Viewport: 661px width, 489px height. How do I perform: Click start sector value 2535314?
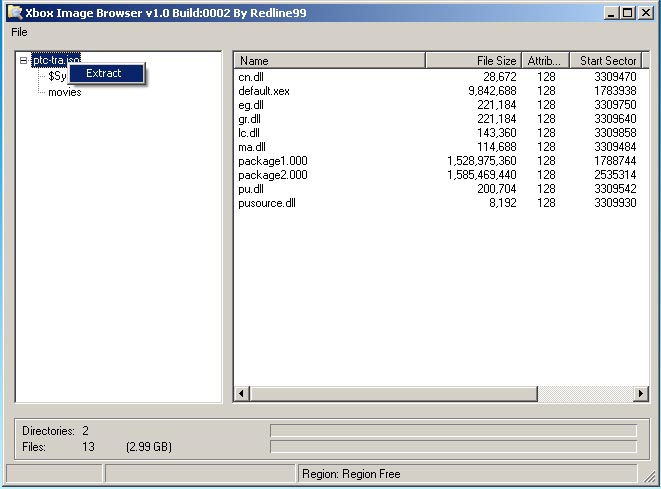click(x=615, y=175)
